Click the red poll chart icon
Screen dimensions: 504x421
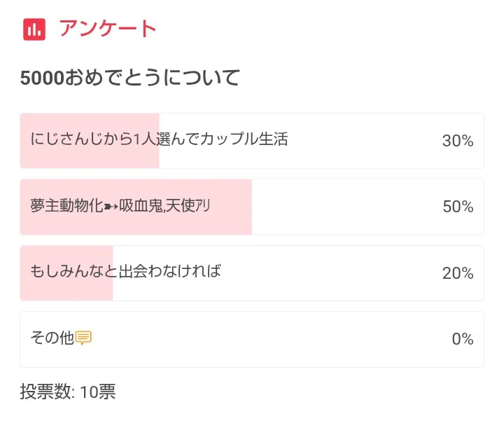pos(34,29)
